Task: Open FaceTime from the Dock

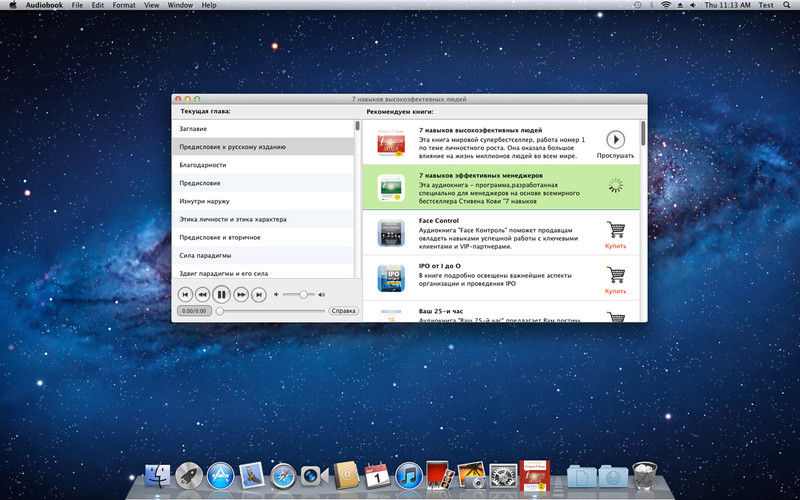Action: [314, 476]
